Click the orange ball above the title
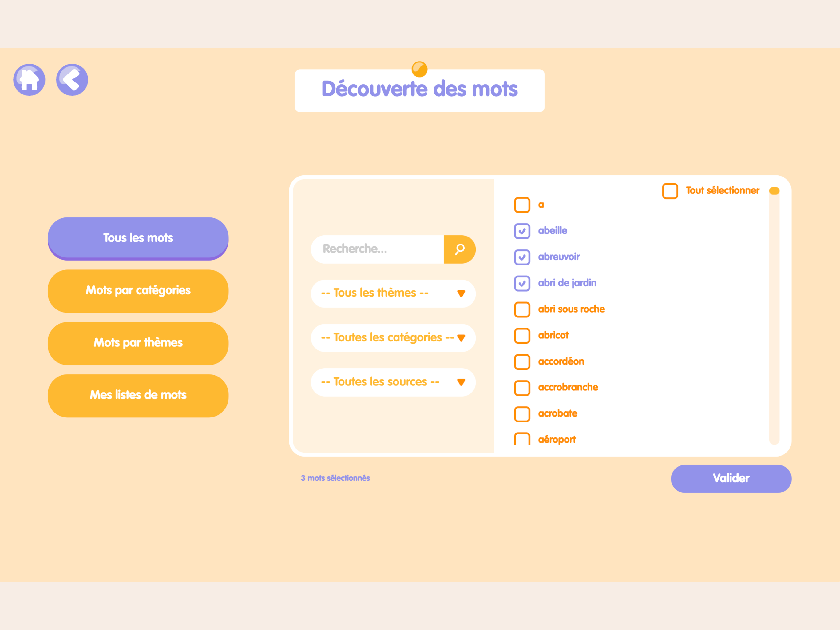The width and height of the screenshot is (840, 630). click(419, 69)
